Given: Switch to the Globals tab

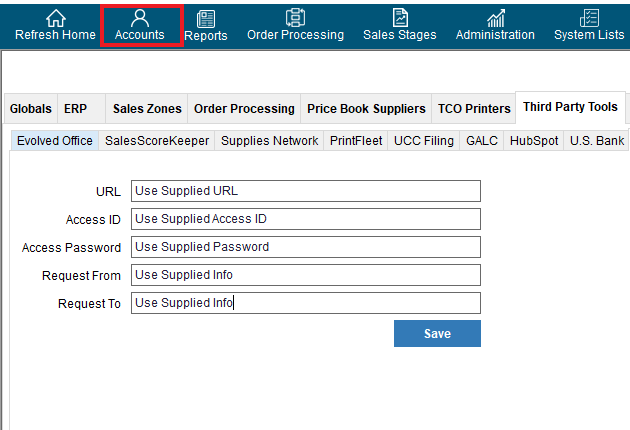Looking at the screenshot, I should (31, 109).
